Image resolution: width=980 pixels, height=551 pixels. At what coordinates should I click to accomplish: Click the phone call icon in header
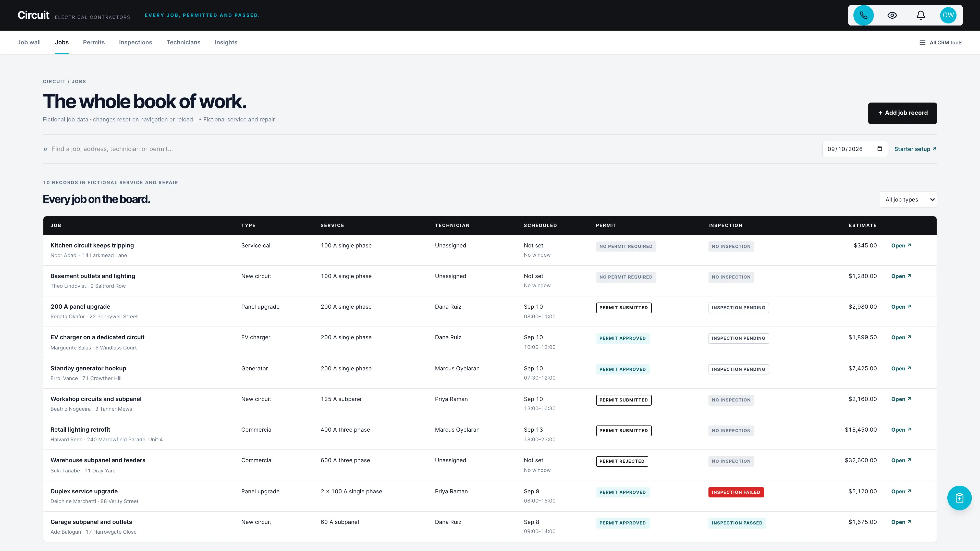(x=863, y=15)
